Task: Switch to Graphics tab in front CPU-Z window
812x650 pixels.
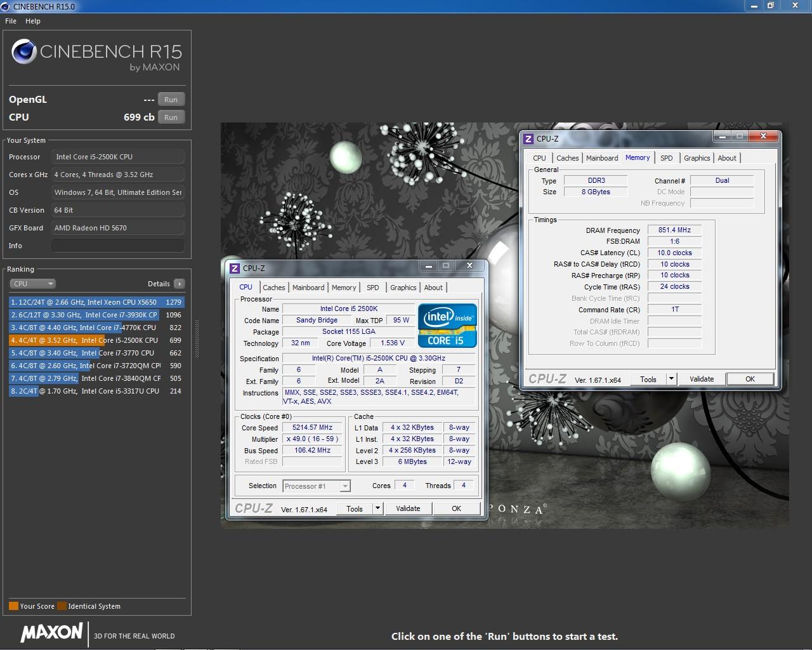Action: (x=403, y=288)
